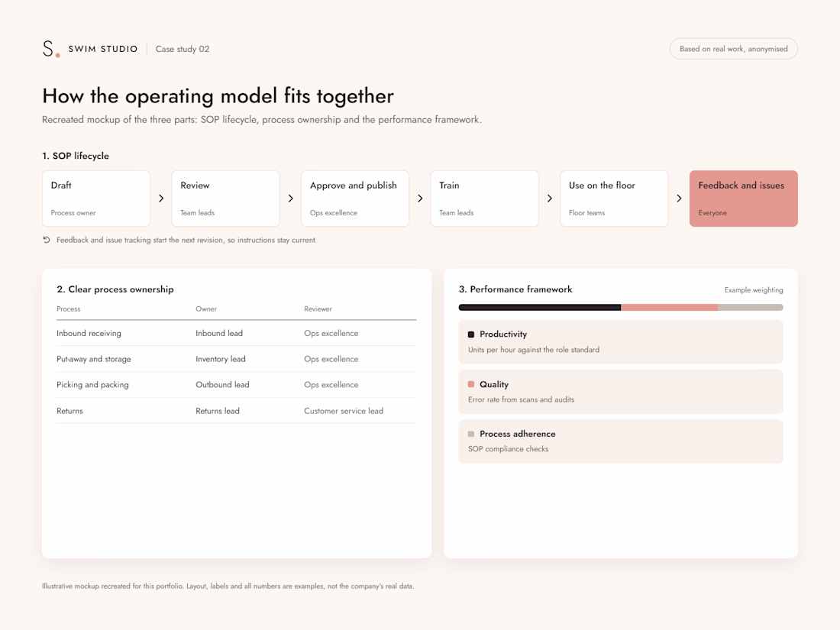The image size is (840, 630).
Task: Select the 'Returns' process cell
Action: point(69,411)
